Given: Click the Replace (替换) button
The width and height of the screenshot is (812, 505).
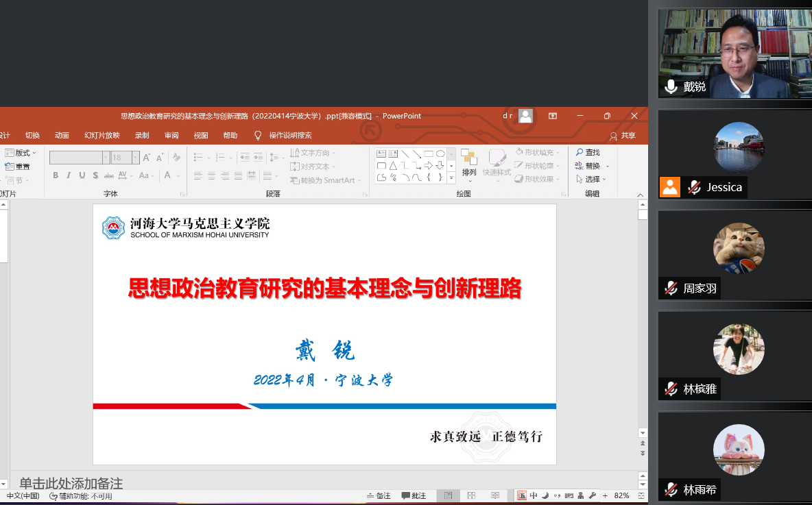Looking at the screenshot, I should click(x=592, y=166).
